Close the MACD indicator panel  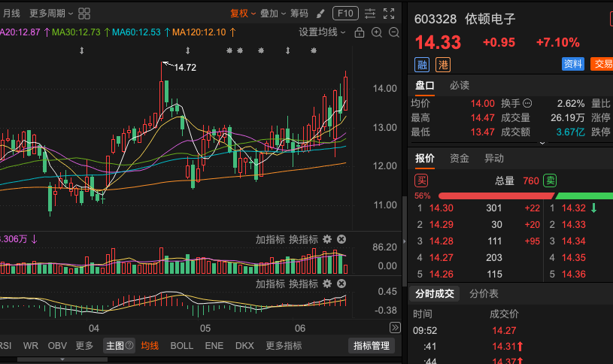click(x=341, y=284)
